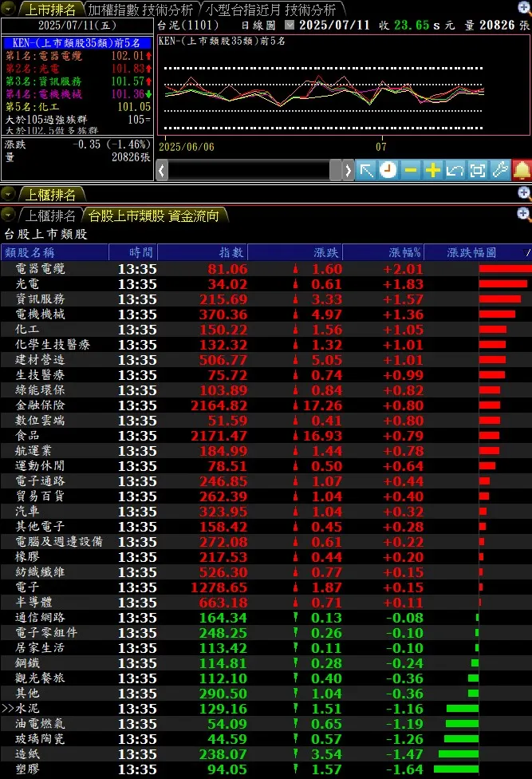Image resolution: width=532 pixels, height=779 pixels.
Task: Select the 光電 row in sector table
Action: 266,284
